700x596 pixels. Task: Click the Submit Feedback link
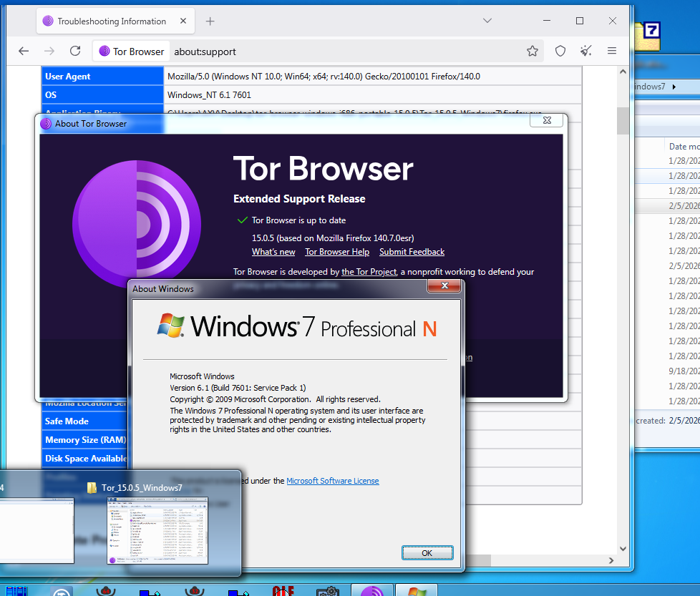(412, 252)
